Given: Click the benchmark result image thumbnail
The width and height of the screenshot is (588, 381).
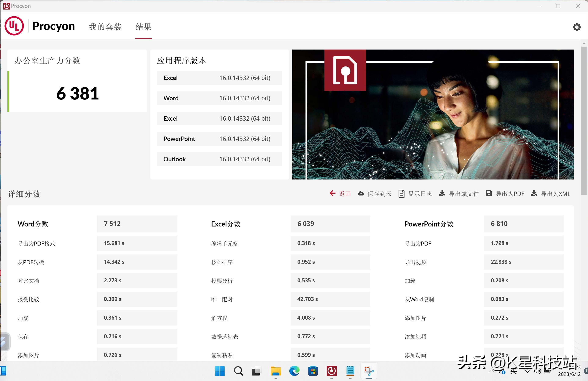Looking at the screenshot, I should click(433, 114).
